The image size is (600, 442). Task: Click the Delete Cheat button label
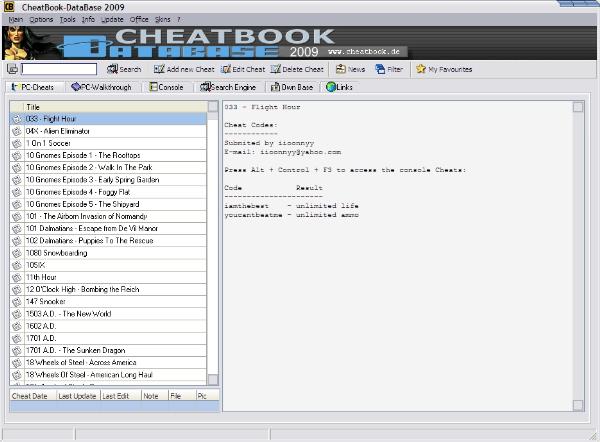click(x=303, y=69)
